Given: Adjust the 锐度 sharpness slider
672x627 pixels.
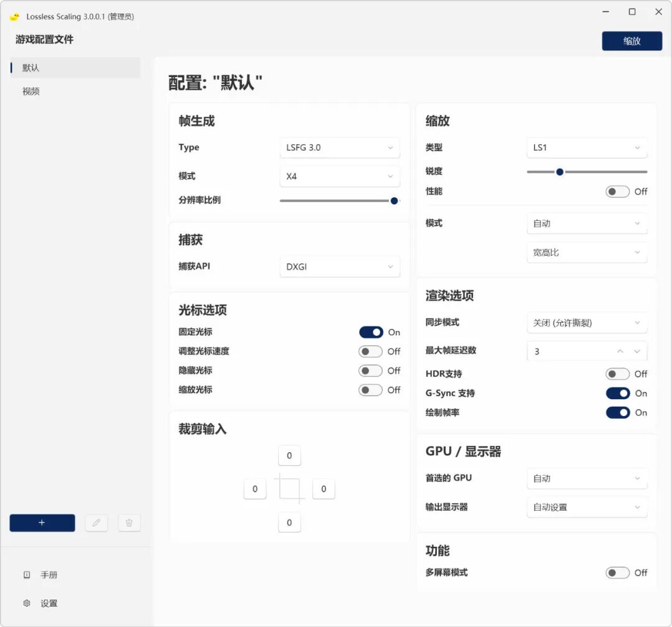Looking at the screenshot, I should (x=559, y=172).
